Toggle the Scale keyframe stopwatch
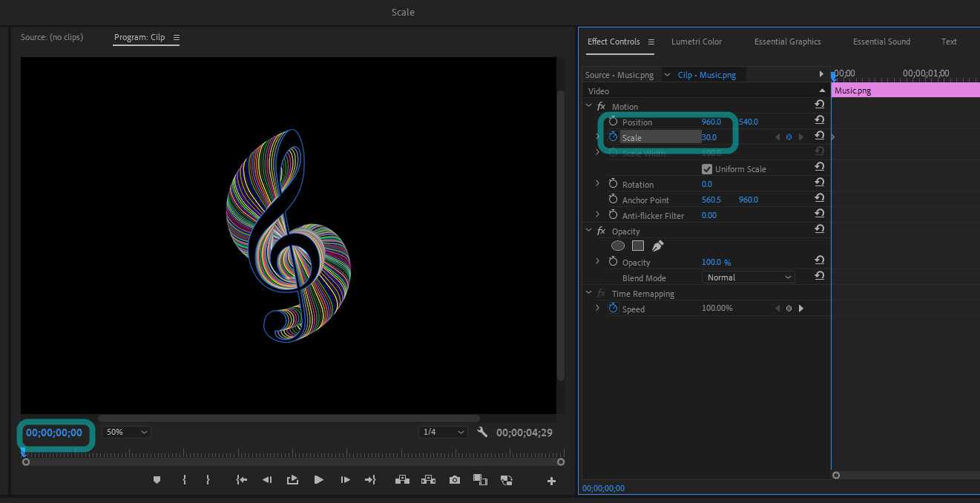 [613, 137]
